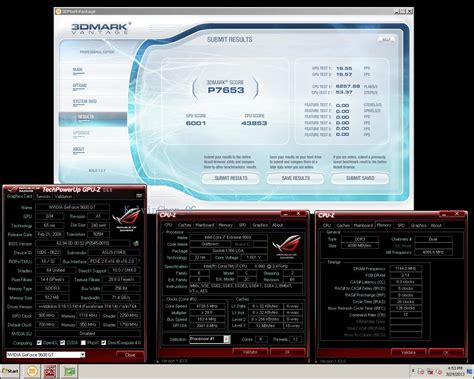Switch to Sensors tab in GPU-Z

click(x=43, y=196)
